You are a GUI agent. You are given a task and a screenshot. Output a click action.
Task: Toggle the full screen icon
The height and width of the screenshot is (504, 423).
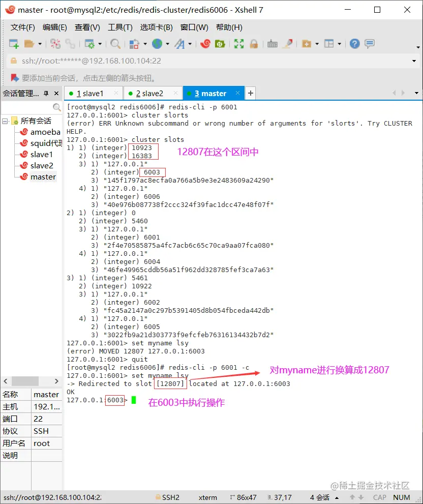coord(239,44)
